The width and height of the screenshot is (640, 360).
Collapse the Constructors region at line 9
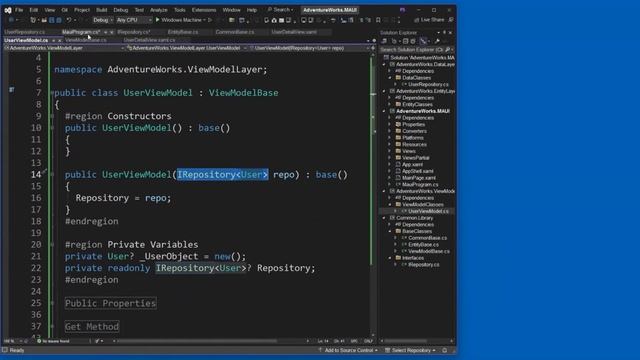coord(52,116)
